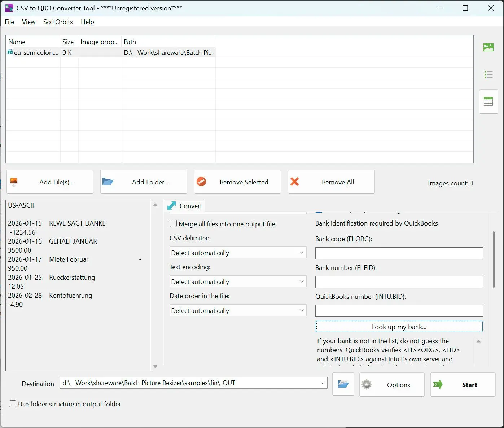The width and height of the screenshot is (504, 428).
Task: Click the Convert tab's arrow icon
Action: tap(172, 206)
